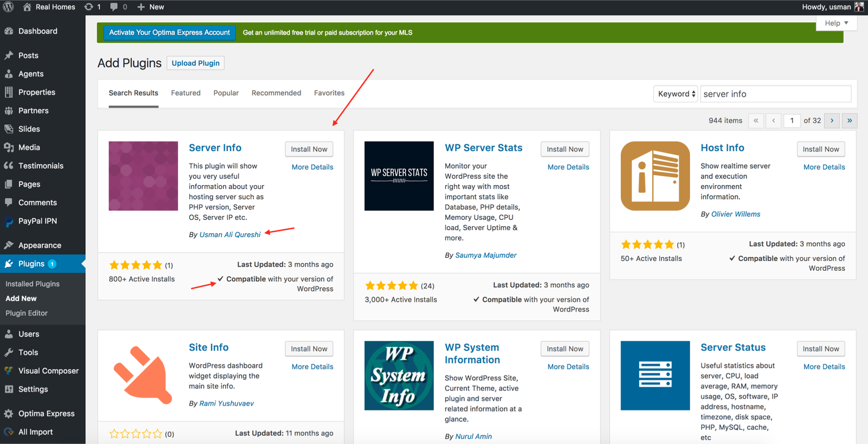Viewport: 868px width, 444px height.
Task: Select Add New in Plugins submenu
Action: pyautogui.click(x=21, y=299)
